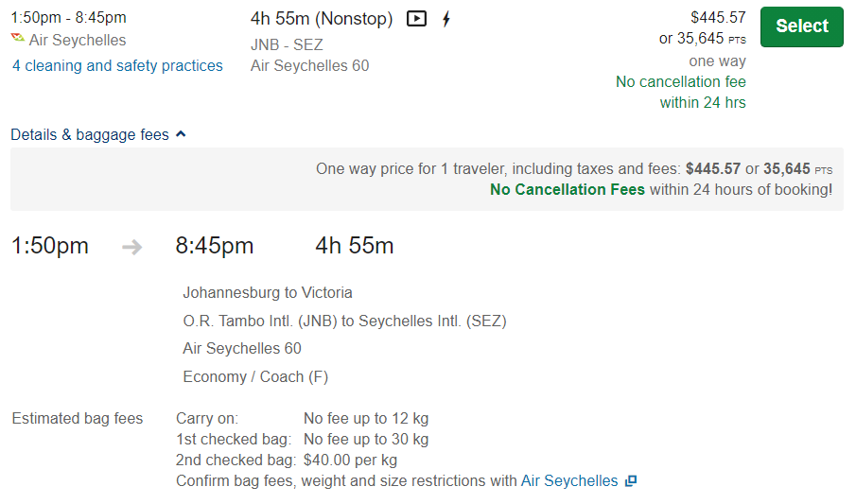Click the external link icon beside Air Seychelles

pos(631,481)
